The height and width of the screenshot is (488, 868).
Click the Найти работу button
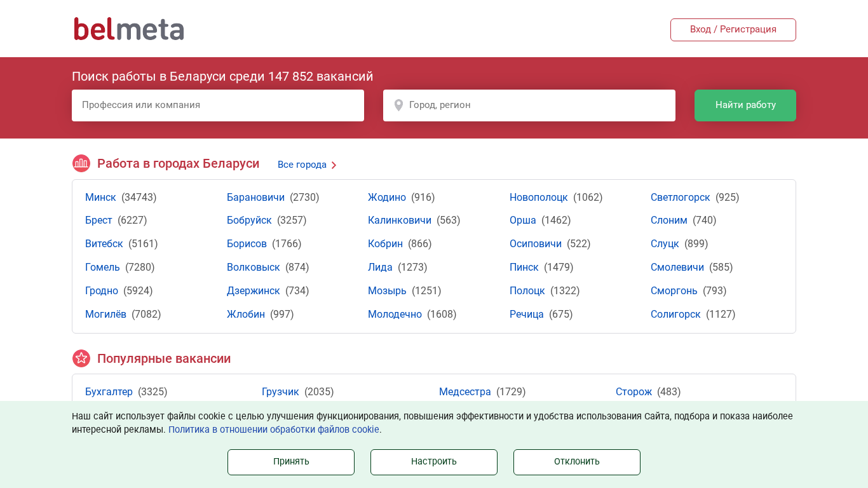click(745, 105)
